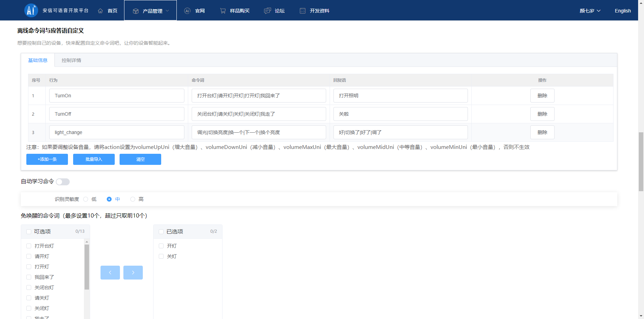Toggle the 自动学习命令 switch
The width and height of the screenshot is (644, 319).
[63, 182]
